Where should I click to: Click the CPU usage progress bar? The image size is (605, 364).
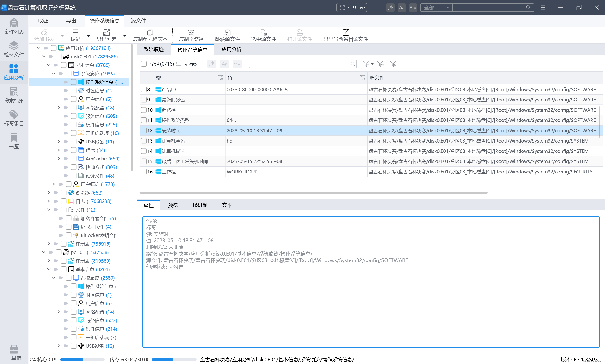tap(82, 359)
